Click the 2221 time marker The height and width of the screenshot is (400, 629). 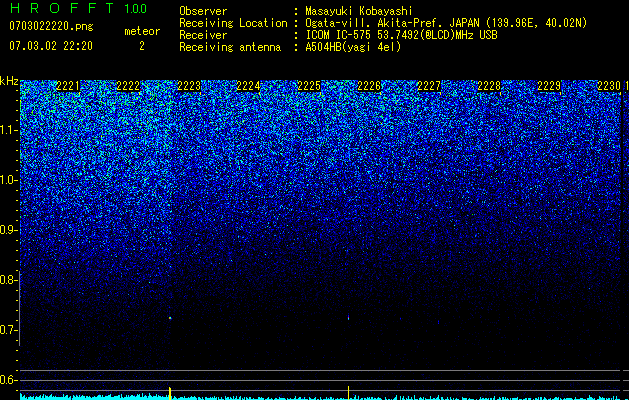coord(68,86)
